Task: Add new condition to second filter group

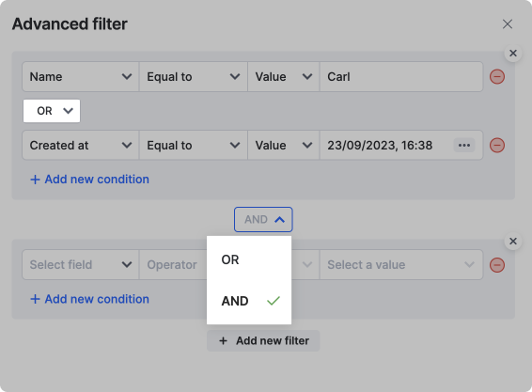Action: 90,299
